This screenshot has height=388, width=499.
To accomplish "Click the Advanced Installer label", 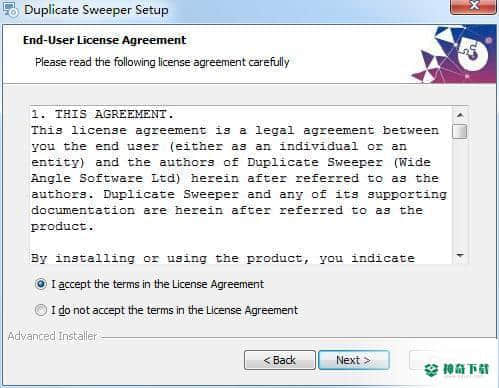I will (x=52, y=336).
